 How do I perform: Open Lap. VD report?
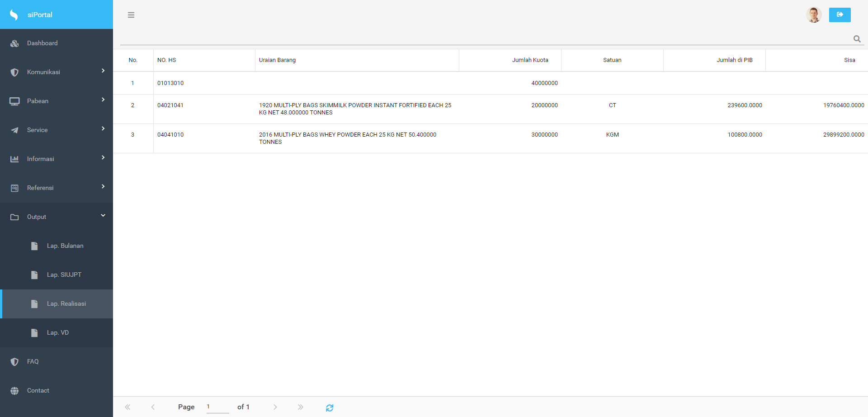pyautogui.click(x=57, y=333)
